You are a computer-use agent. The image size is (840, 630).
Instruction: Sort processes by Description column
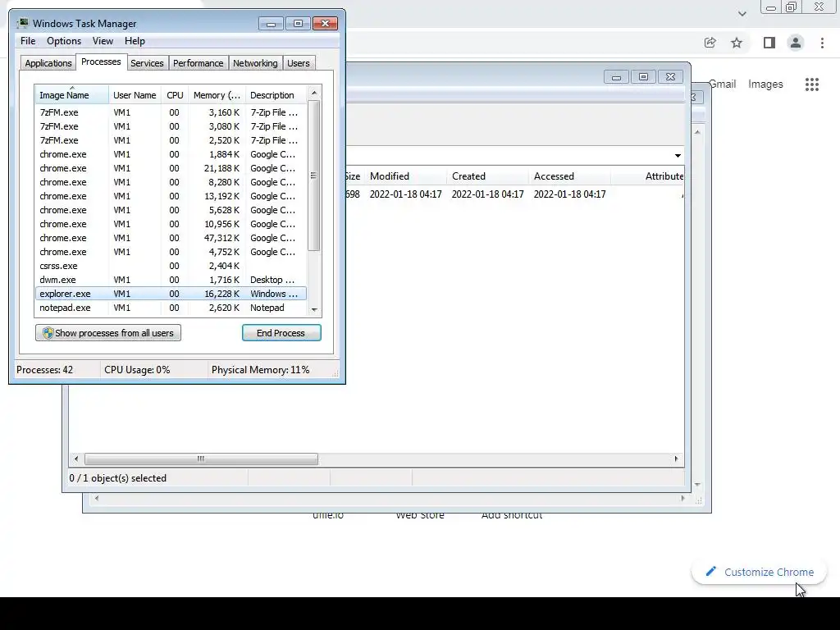click(x=276, y=95)
